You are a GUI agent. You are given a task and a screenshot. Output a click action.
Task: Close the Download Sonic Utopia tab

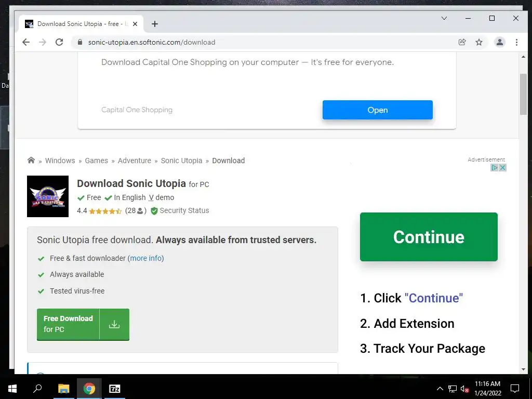135,24
